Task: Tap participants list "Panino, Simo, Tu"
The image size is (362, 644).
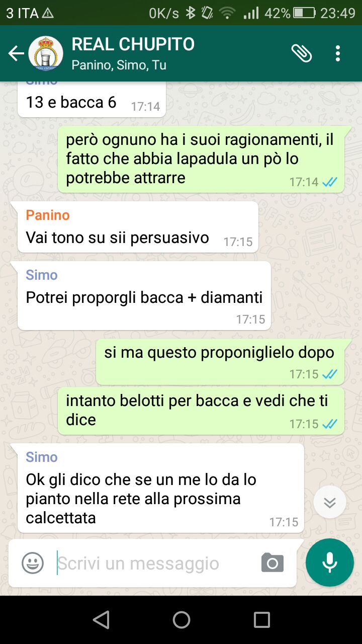Action: [x=119, y=65]
